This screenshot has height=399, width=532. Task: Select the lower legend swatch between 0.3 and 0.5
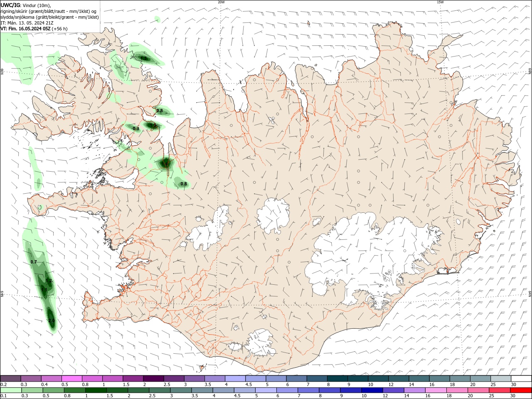coord(32,390)
